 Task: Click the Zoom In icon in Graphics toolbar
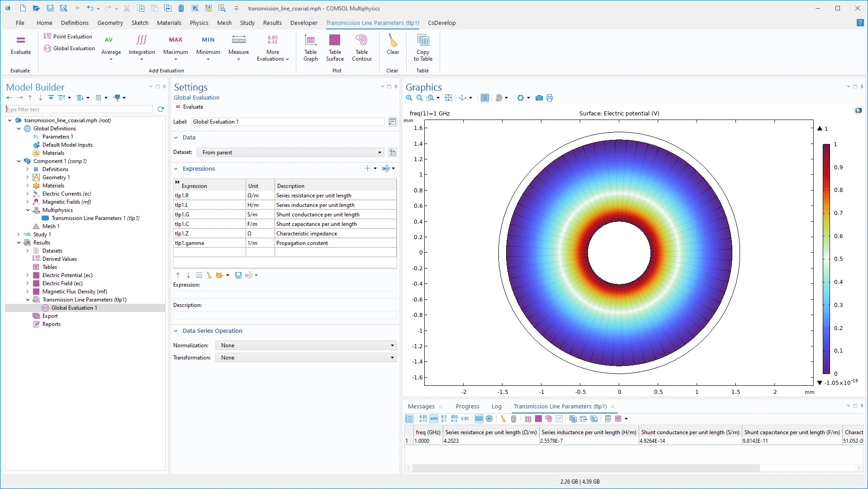point(409,98)
